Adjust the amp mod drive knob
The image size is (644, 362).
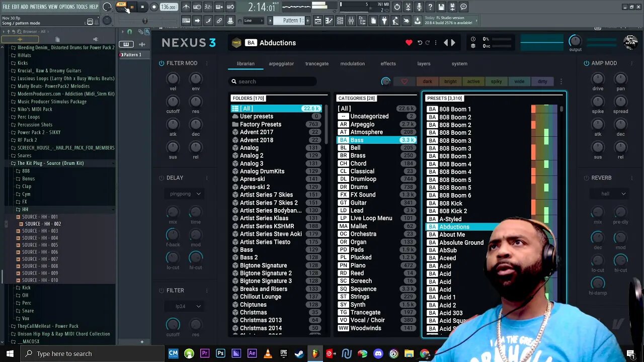click(x=598, y=78)
